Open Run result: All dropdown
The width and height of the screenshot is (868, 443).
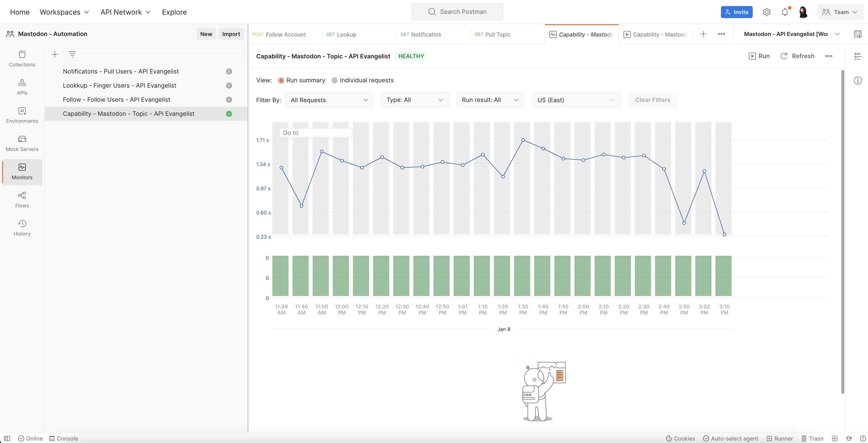[x=490, y=100]
